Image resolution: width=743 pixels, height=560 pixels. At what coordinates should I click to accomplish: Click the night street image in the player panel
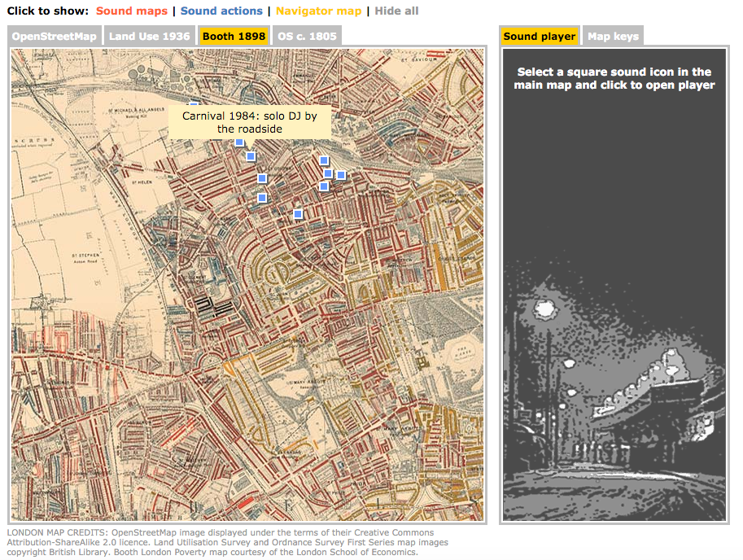[614, 388]
